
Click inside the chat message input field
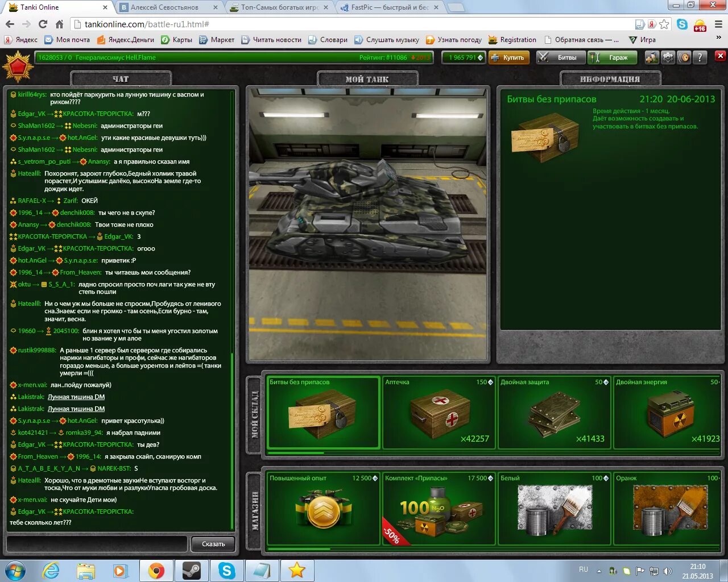94,544
